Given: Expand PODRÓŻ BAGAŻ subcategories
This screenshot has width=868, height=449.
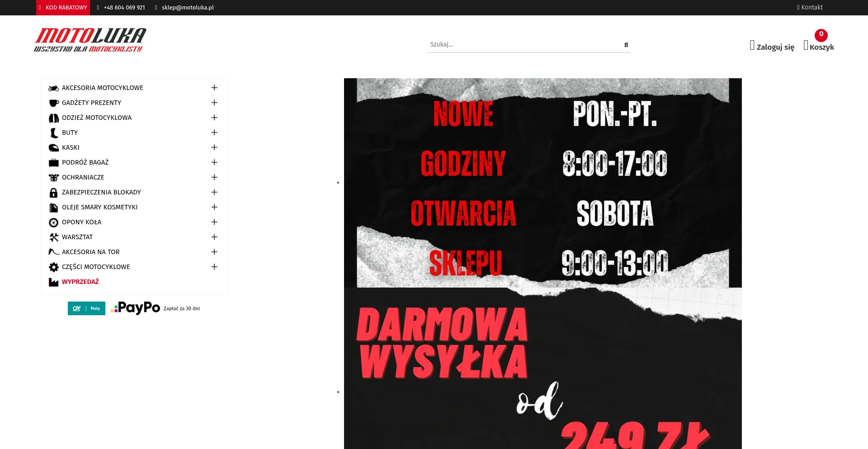Looking at the screenshot, I should tap(214, 162).
